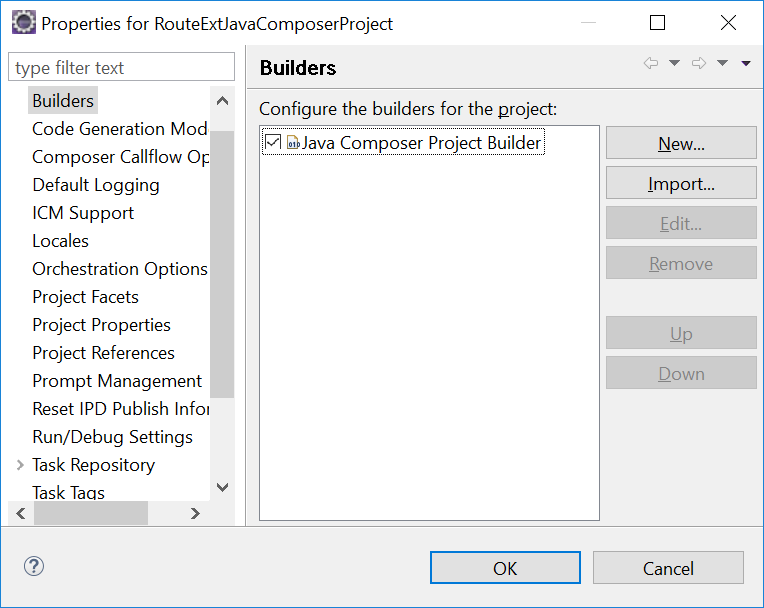Image resolution: width=764 pixels, height=608 pixels.
Task: Select ICM Support in the list
Action: tap(83, 213)
